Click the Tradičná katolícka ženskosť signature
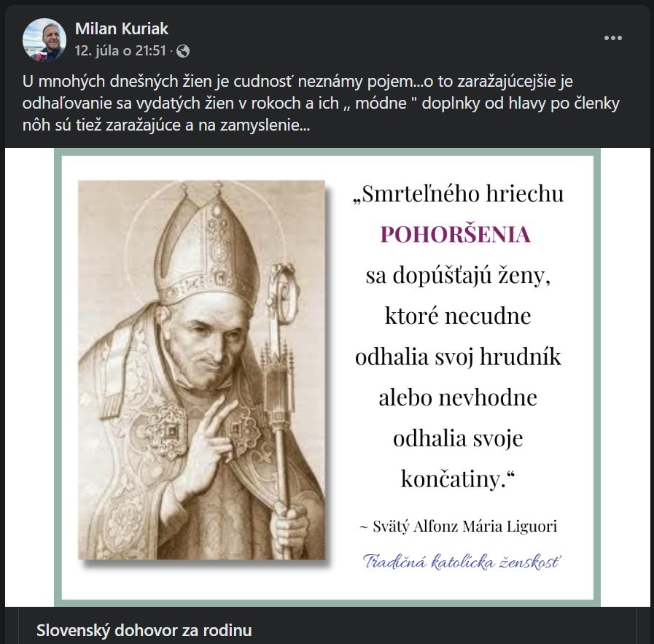The height and width of the screenshot is (644, 654). coord(462,560)
